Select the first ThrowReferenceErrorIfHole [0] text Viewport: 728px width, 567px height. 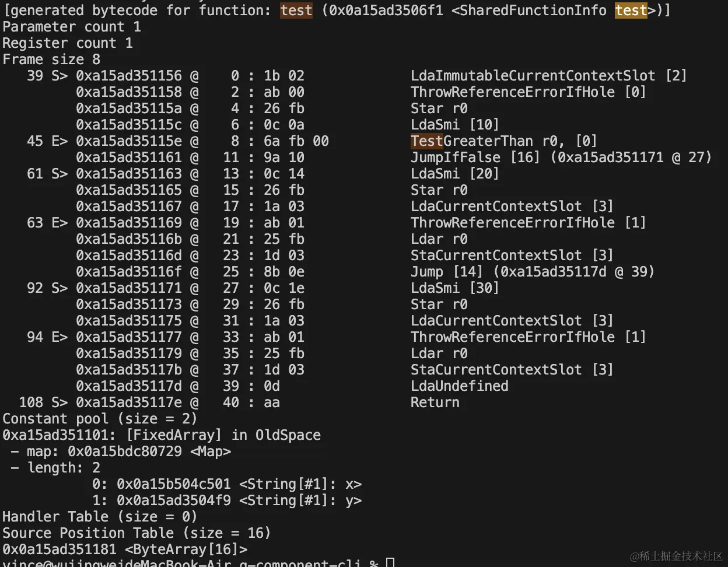(528, 92)
